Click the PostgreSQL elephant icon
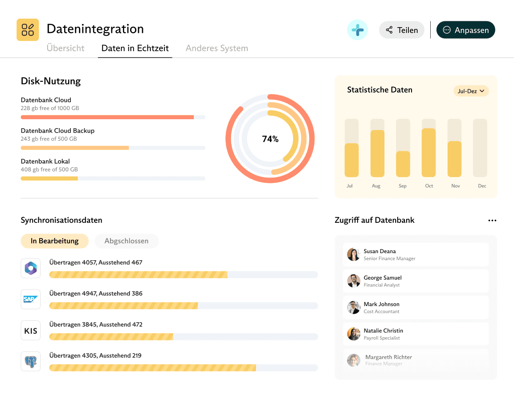 pos(31,361)
